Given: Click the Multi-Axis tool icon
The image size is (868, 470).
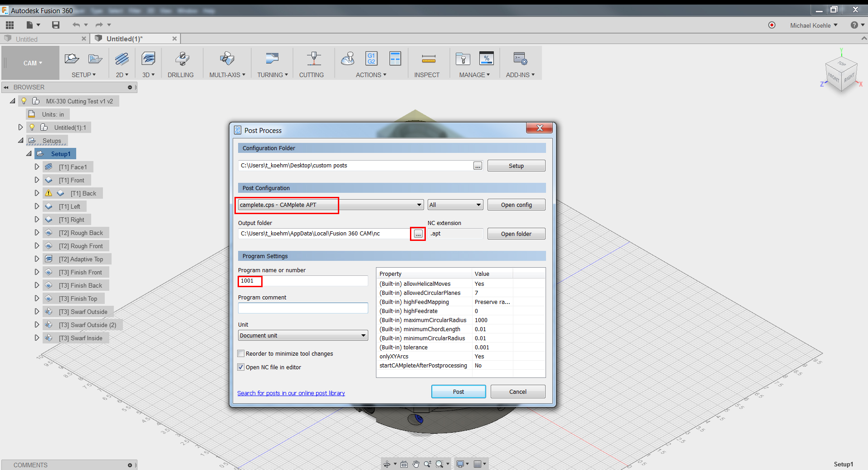Looking at the screenshot, I should (227, 59).
